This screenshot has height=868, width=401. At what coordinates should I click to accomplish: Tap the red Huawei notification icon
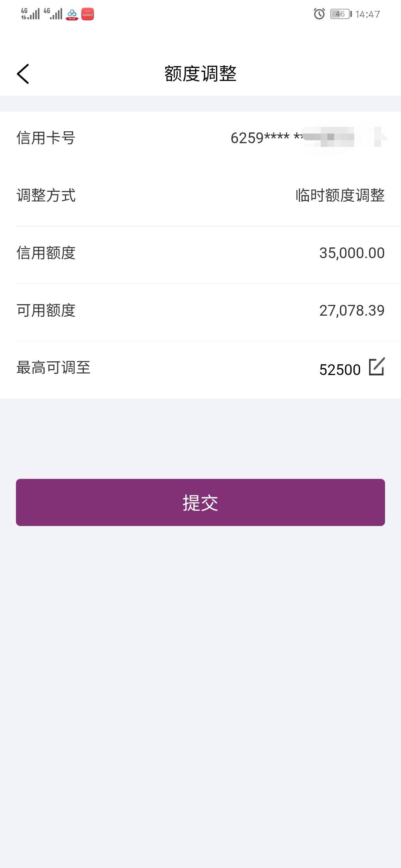tap(88, 14)
